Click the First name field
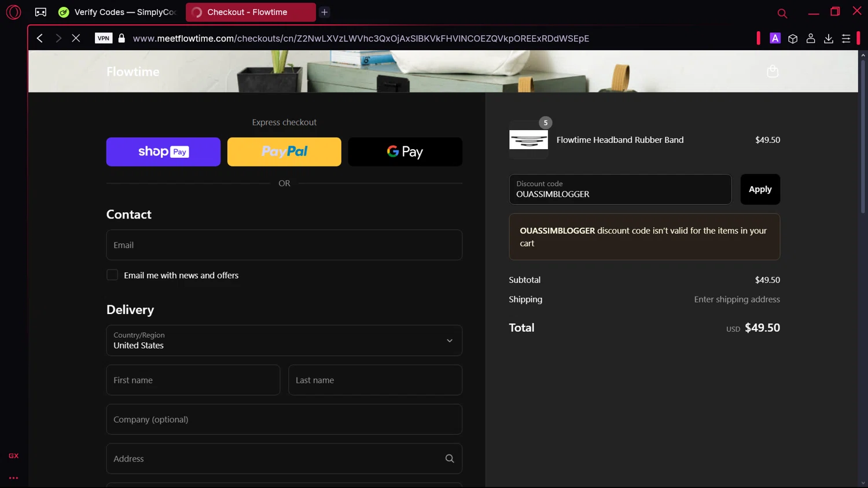The width and height of the screenshot is (868, 488). [x=193, y=380]
